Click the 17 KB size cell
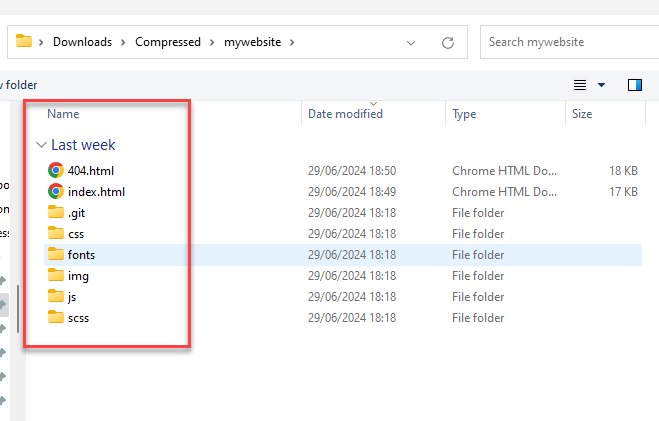The height and width of the screenshot is (421, 659). pos(624,192)
